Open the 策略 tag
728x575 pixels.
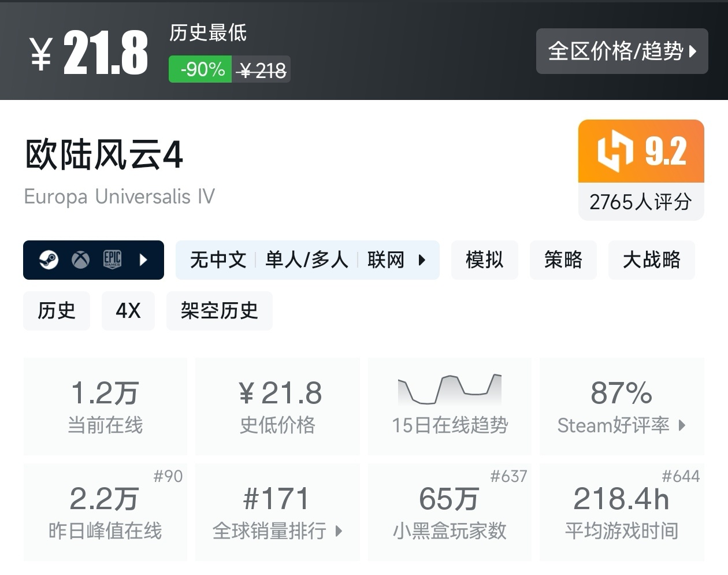click(563, 260)
